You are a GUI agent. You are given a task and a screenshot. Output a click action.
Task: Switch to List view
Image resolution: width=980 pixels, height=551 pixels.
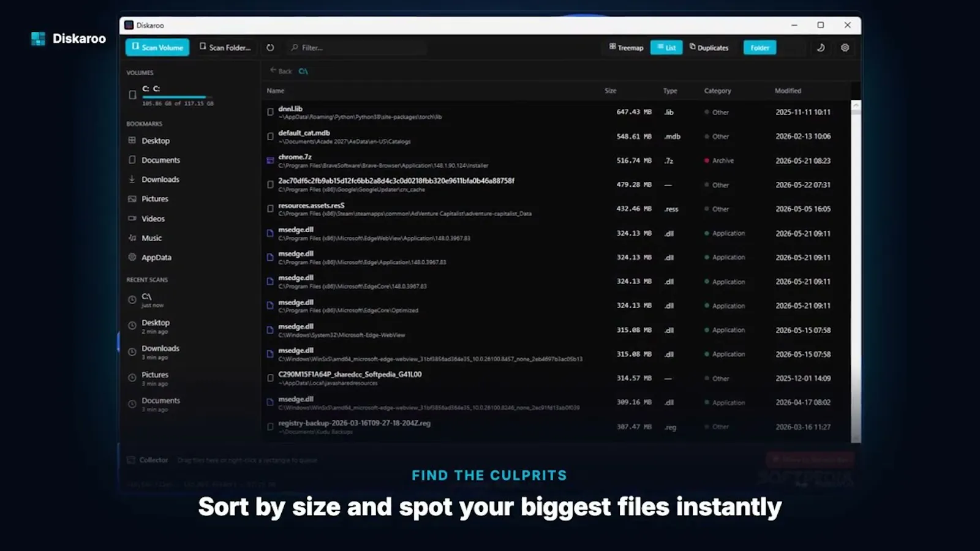(x=666, y=47)
